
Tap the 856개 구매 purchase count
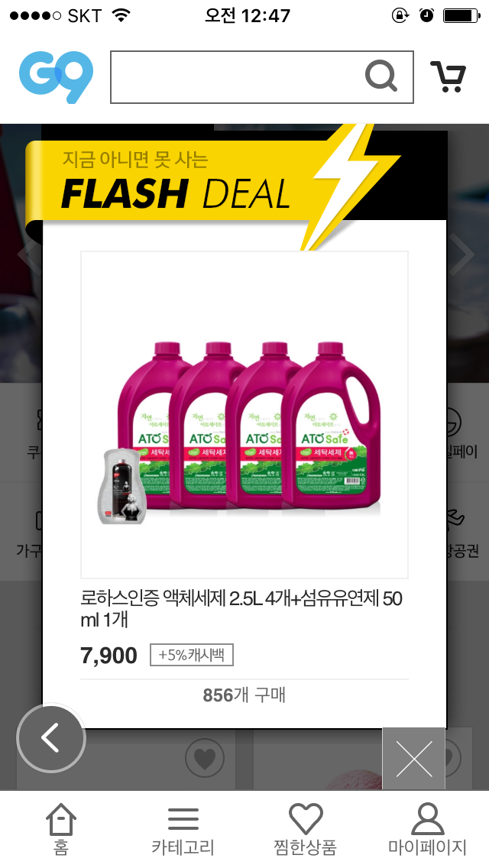[x=244, y=695]
